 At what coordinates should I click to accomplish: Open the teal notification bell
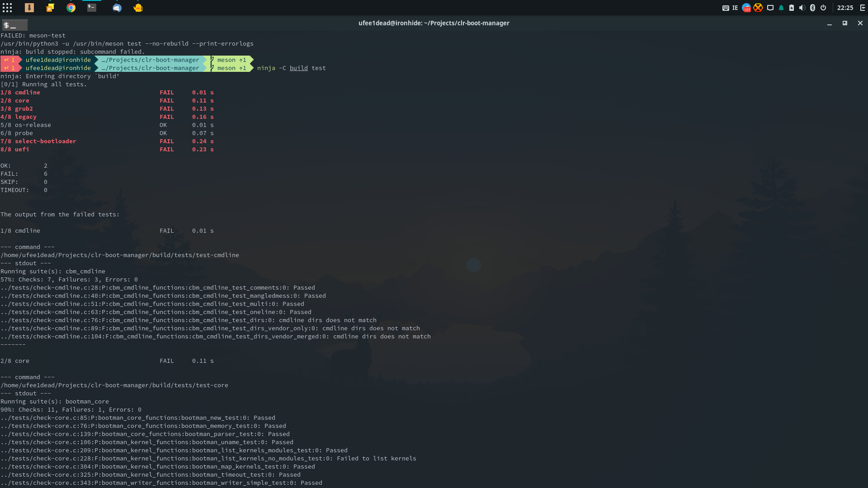[x=781, y=8]
